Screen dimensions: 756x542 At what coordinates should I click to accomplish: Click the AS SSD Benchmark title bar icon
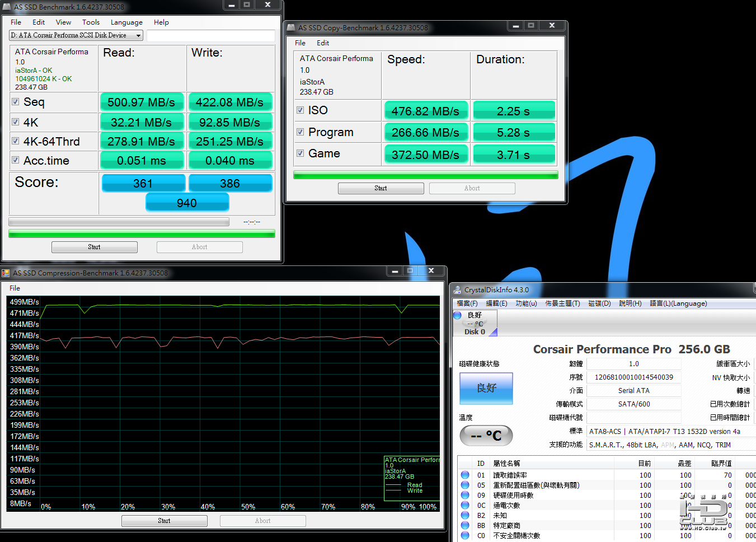[x=7, y=7]
